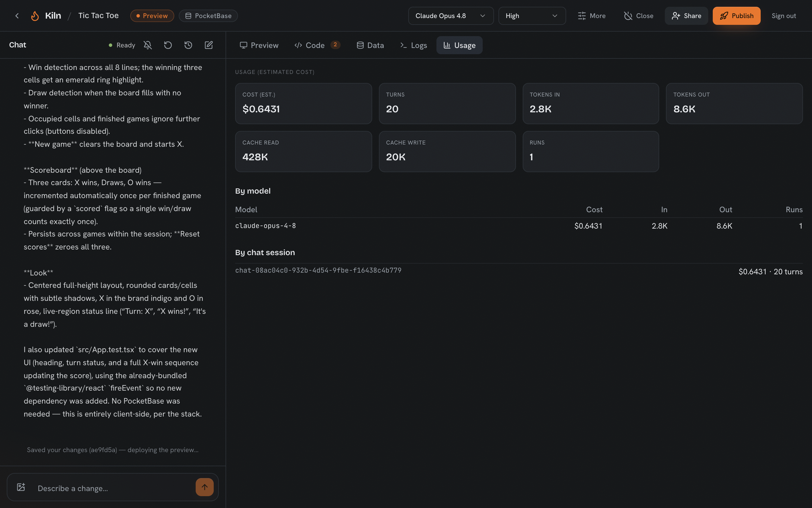Switch to the Preview tab
The width and height of the screenshot is (812, 508).
259,45
